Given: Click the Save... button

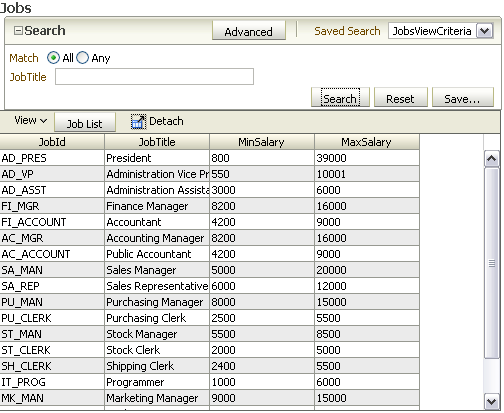Looking at the screenshot, I should click(463, 98).
